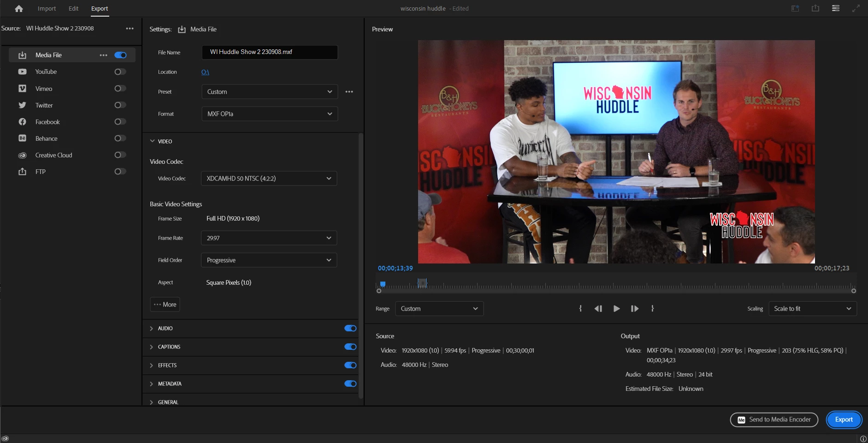Click the Creative Cloud destination icon
Screen dimensions: 868x443
coord(22,155)
